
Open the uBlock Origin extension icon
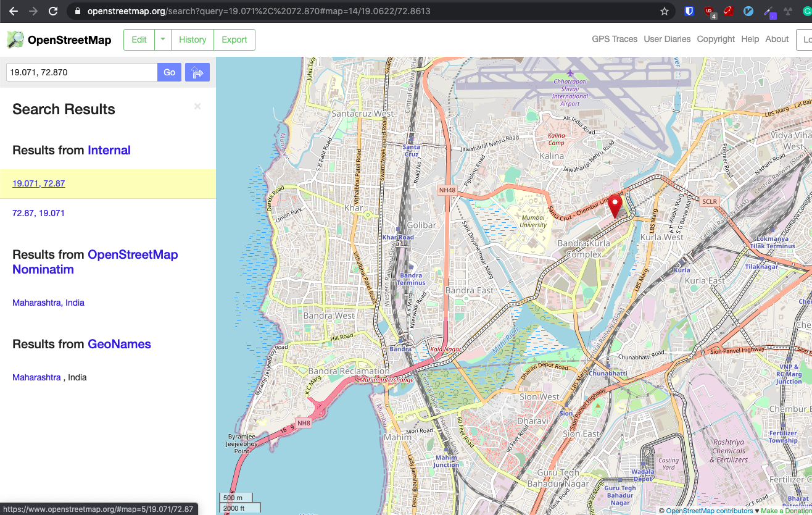pos(709,10)
